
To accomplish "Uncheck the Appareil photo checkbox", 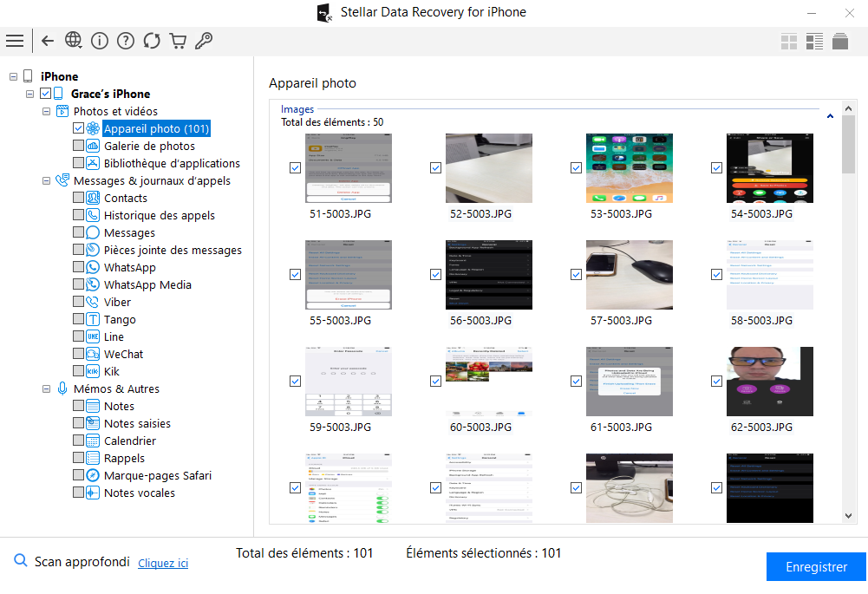I will (x=78, y=128).
